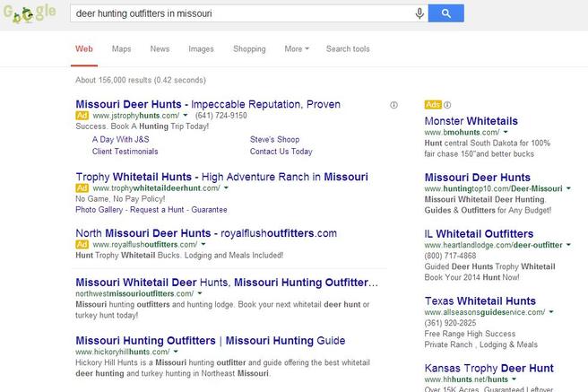The image size is (588, 392).
Task: Switch to the Maps tab
Action: point(122,49)
